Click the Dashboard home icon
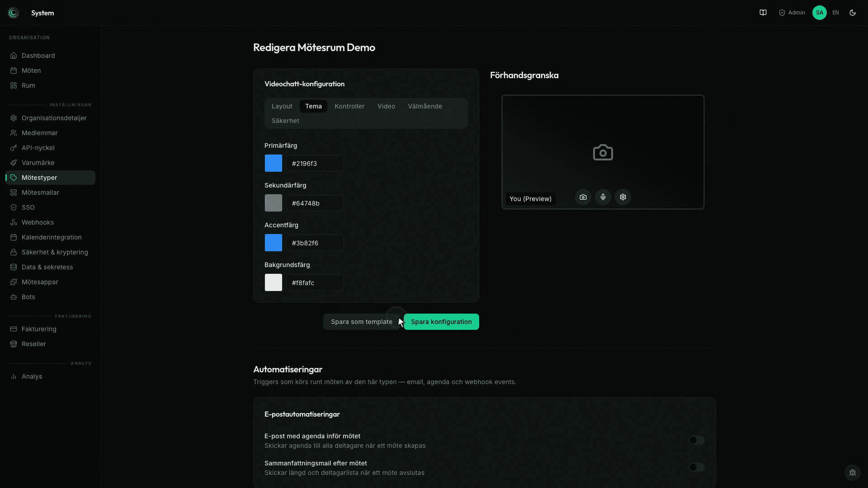The height and width of the screenshot is (488, 868). (14, 56)
